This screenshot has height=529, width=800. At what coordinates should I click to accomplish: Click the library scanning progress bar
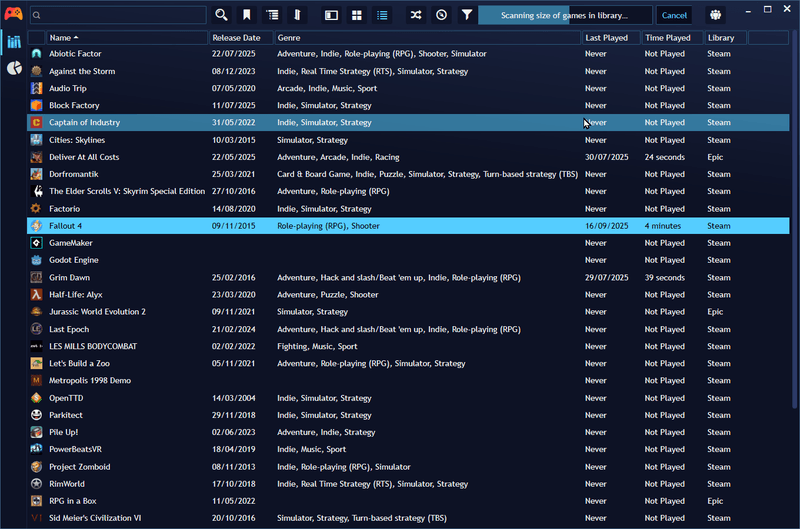click(x=565, y=15)
